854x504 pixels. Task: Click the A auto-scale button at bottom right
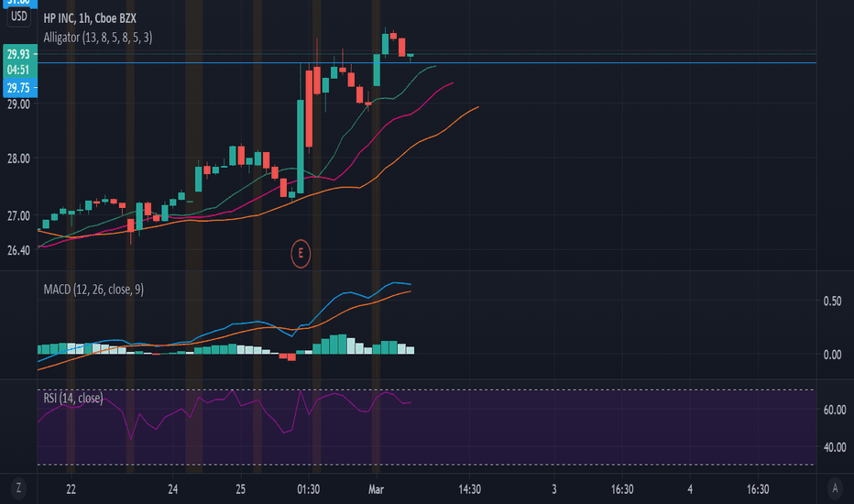(x=835, y=488)
